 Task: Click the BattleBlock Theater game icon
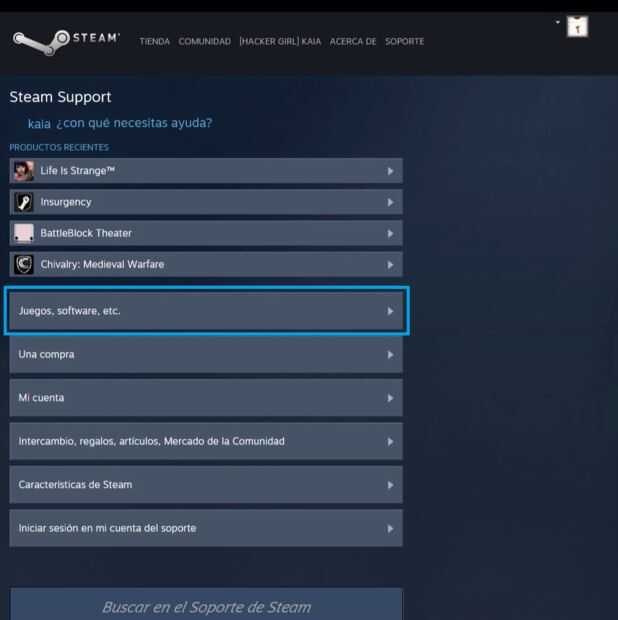[x=24, y=233]
